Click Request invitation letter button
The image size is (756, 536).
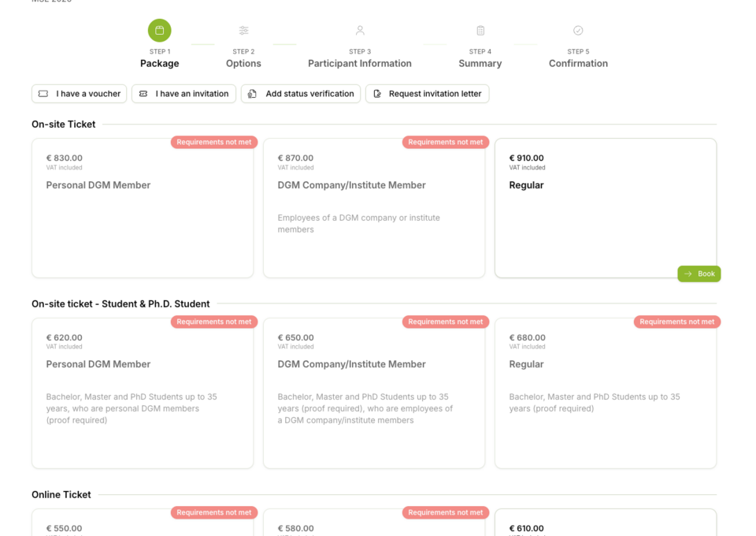(x=427, y=94)
